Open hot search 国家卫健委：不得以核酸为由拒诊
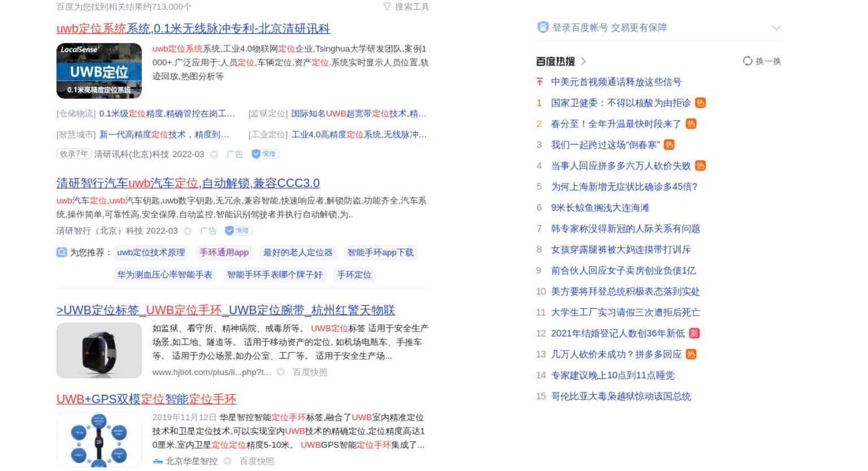The image size is (868, 471). pyautogui.click(x=620, y=103)
